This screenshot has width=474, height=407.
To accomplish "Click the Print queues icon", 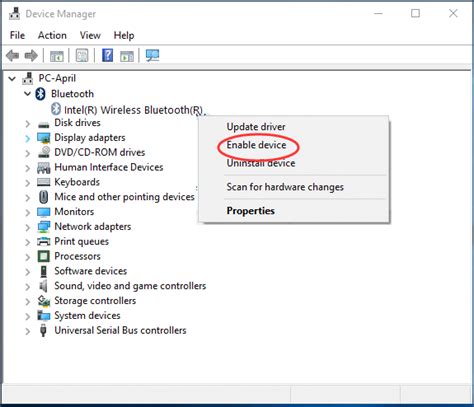I will tap(44, 241).
